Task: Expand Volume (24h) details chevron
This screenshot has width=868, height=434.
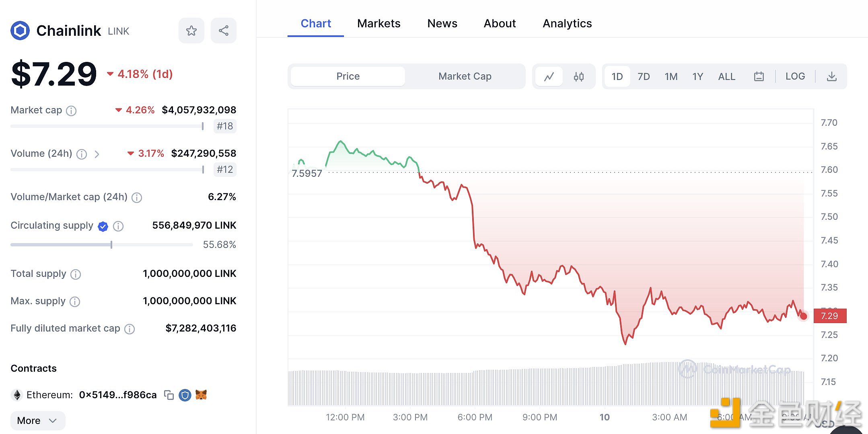Action: pos(97,154)
